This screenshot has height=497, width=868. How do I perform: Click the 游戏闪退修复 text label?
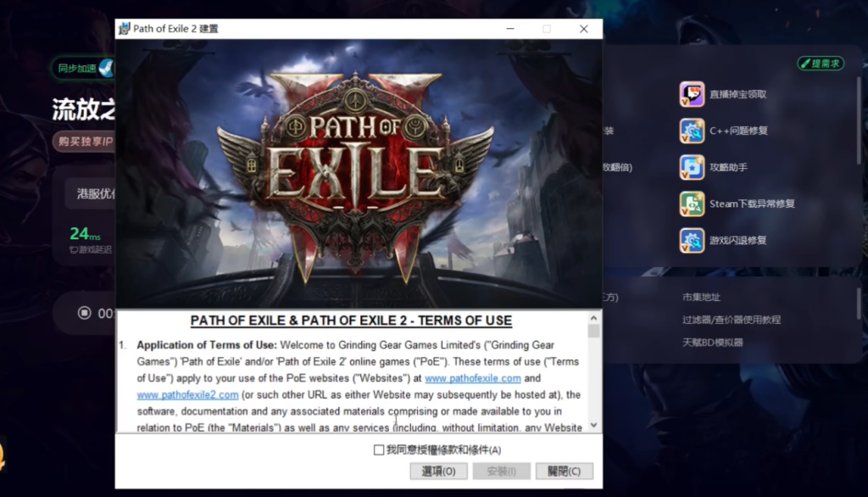tap(738, 241)
